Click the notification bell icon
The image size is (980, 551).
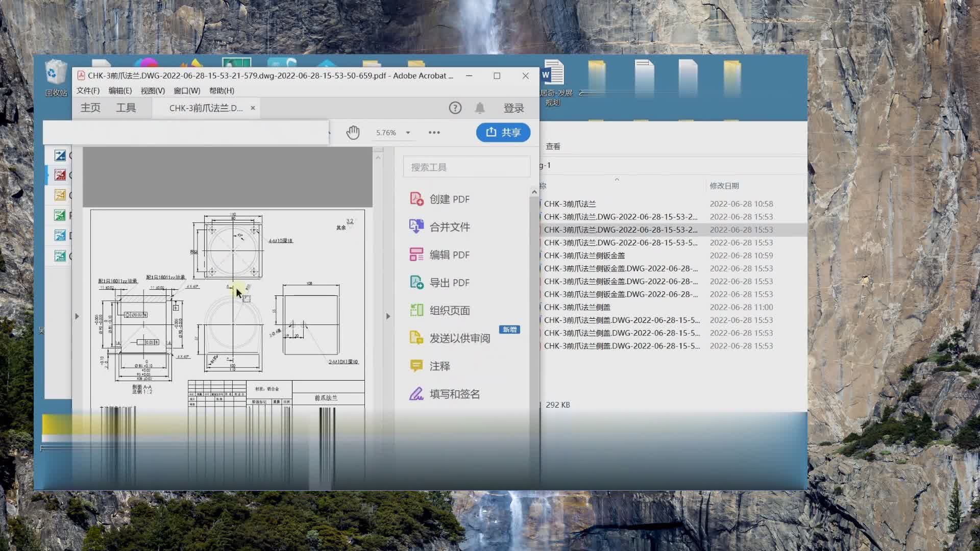point(479,108)
